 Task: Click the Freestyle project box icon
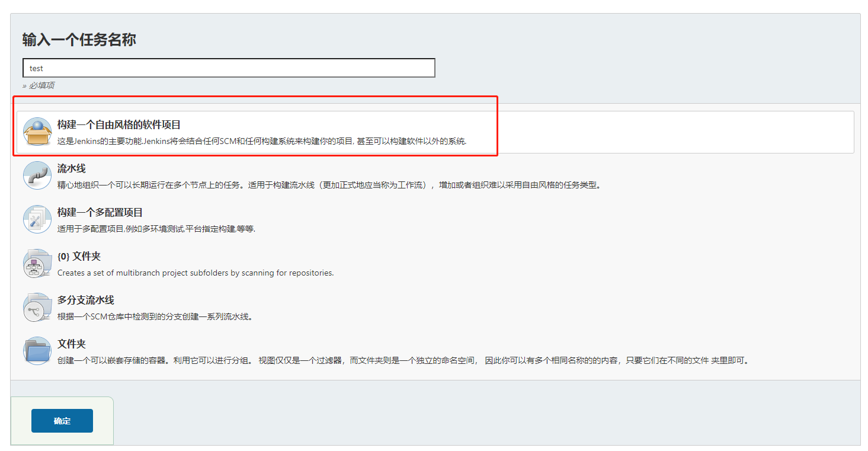(37, 132)
